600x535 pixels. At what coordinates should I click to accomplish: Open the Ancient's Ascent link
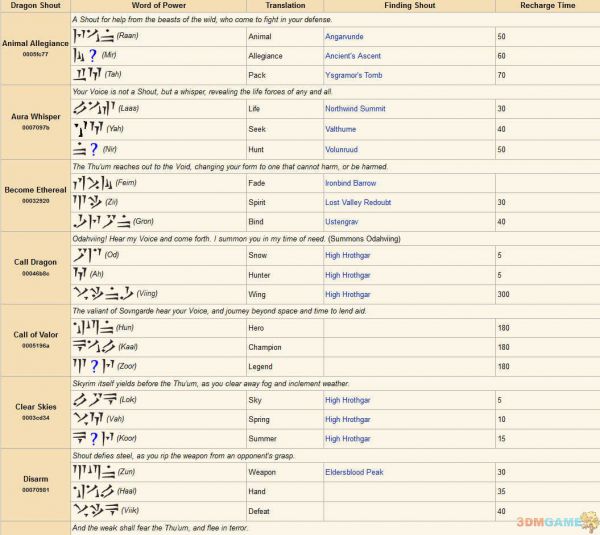click(353, 56)
